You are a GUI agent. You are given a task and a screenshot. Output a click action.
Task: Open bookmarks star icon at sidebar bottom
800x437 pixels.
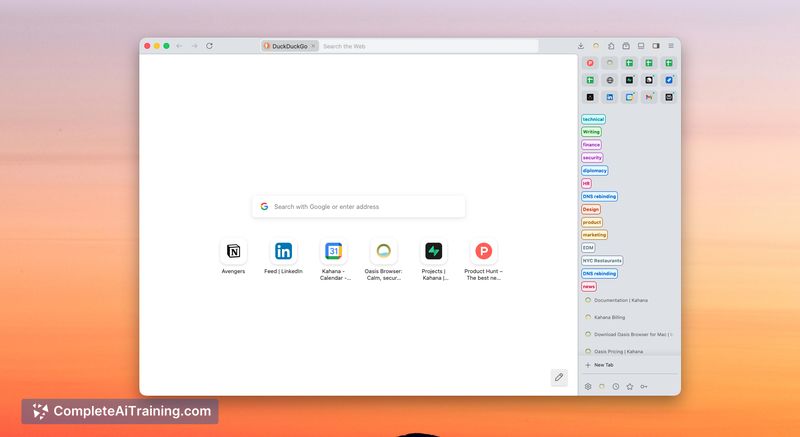(x=630, y=387)
